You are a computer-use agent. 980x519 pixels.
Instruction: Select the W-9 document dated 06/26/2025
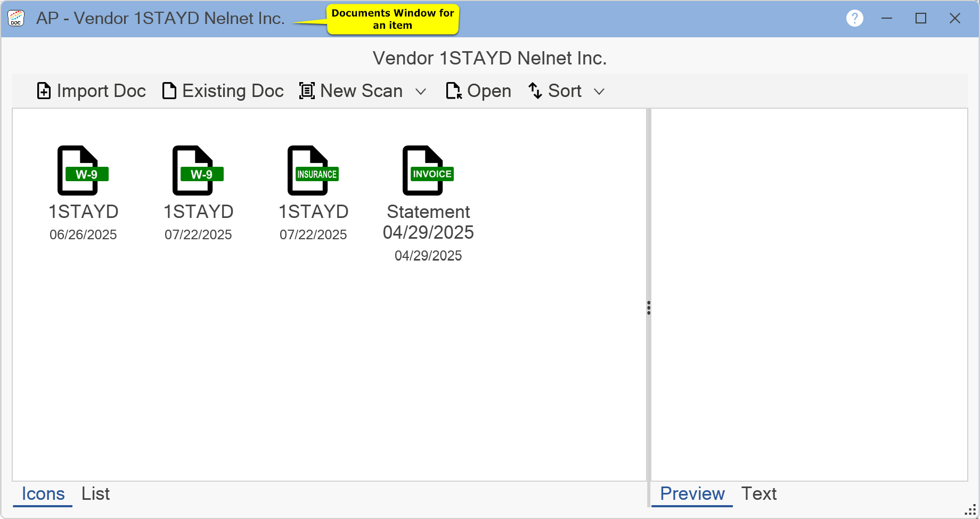[x=83, y=171]
